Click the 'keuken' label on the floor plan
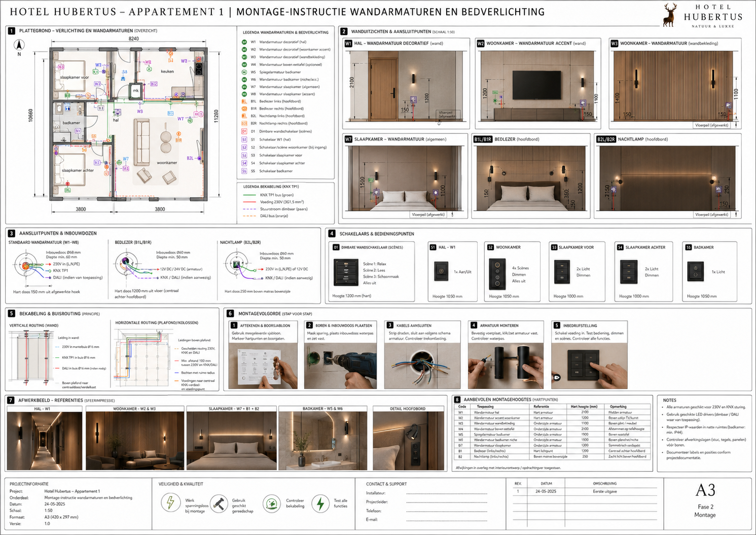The image size is (756, 535). [x=167, y=72]
